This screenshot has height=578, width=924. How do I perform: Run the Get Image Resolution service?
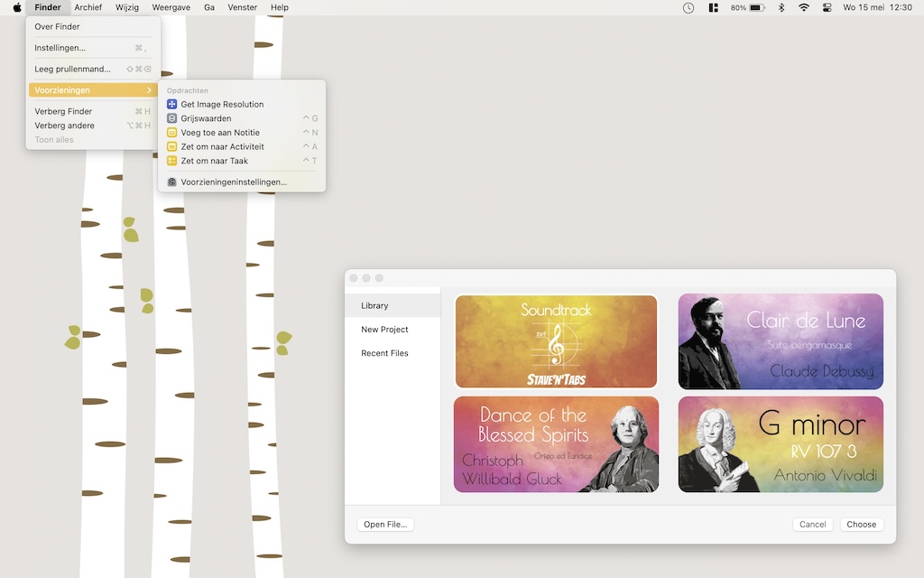point(242,105)
